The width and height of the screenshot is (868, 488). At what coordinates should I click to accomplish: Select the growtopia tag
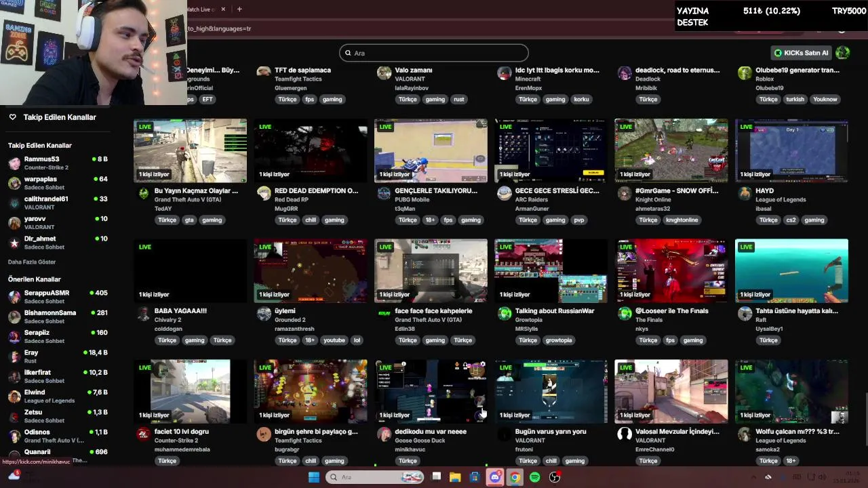pos(559,340)
